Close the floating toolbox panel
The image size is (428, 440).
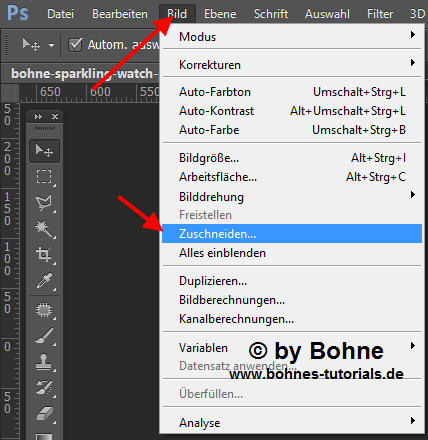(55, 116)
